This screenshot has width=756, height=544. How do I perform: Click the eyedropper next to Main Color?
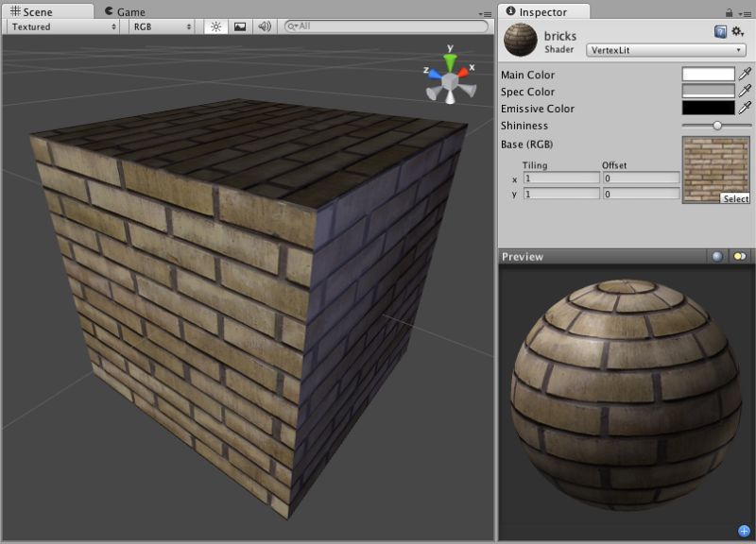[x=747, y=74]
